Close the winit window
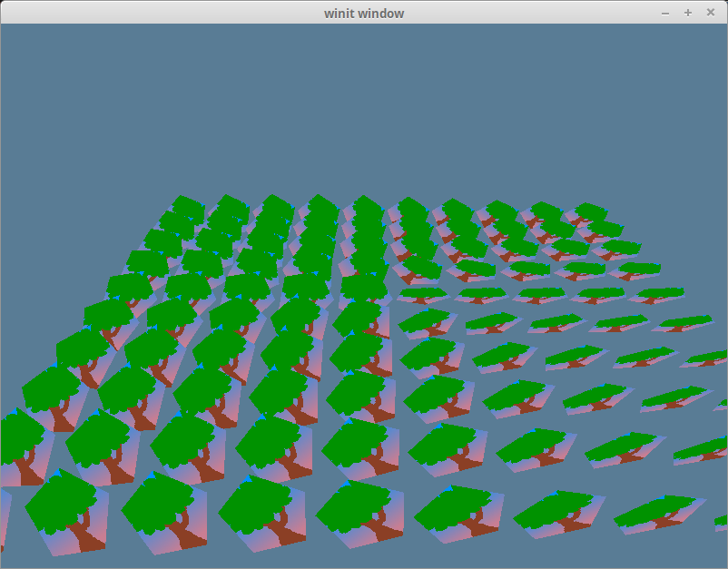Screen dimensions: 728x569 pos(711,13)
